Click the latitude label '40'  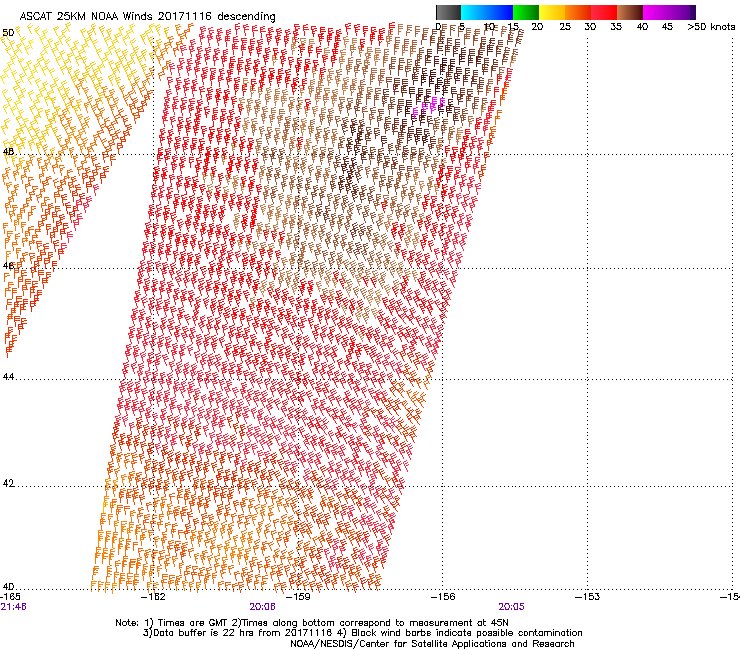tap(8, 587)
